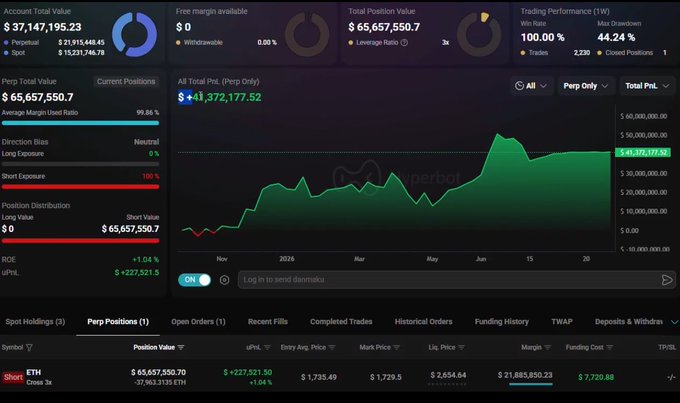
Task: Click the Symbol column filter icon
Action: pyautogui.click(x=29, y=347)
